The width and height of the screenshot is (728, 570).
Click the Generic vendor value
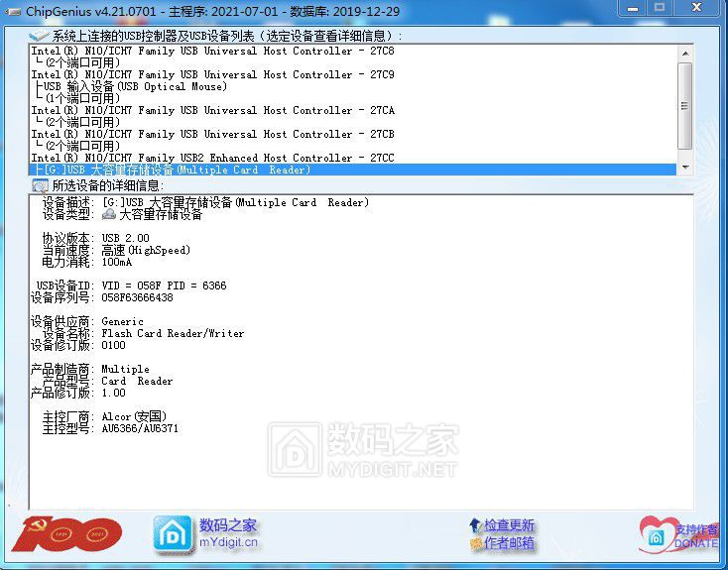(x=123, y=321)
